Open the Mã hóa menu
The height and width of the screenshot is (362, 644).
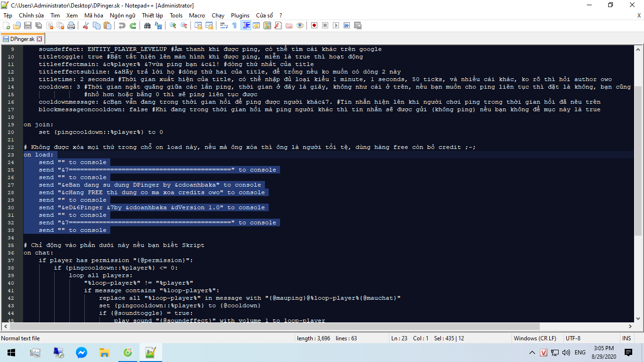pyautogui.click(x=94, y=16)
